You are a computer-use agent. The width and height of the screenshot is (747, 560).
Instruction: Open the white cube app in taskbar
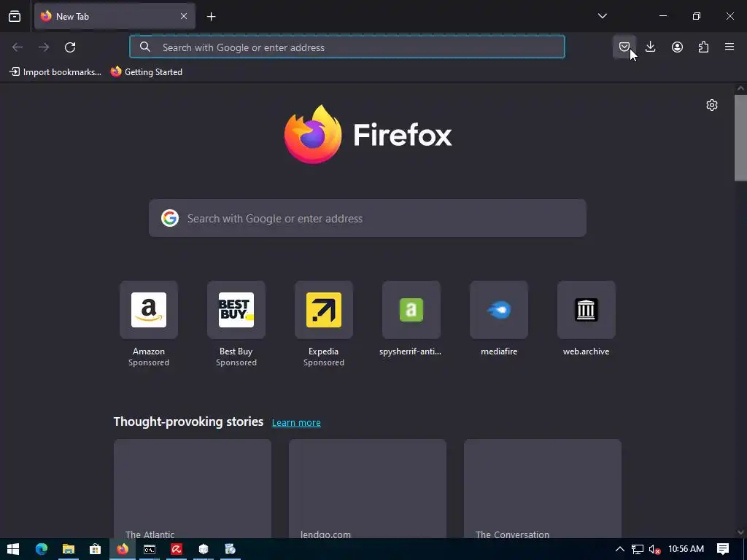(x=204, y=549)
